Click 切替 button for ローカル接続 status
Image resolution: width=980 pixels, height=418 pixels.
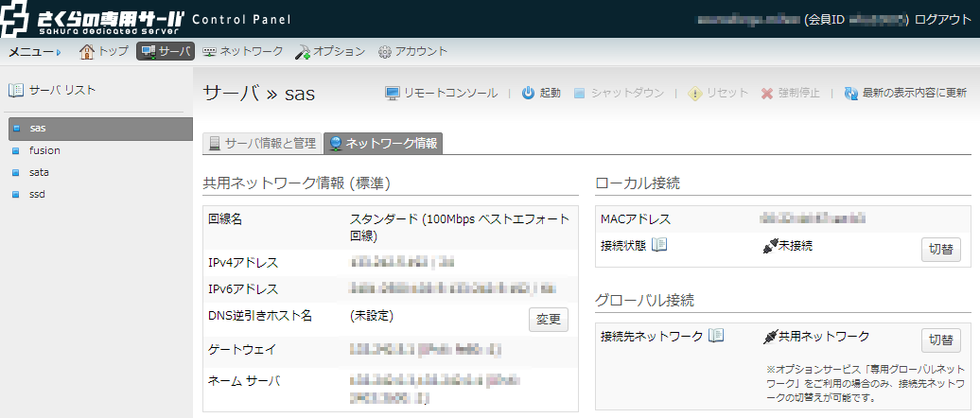click(x=940, y=249)
